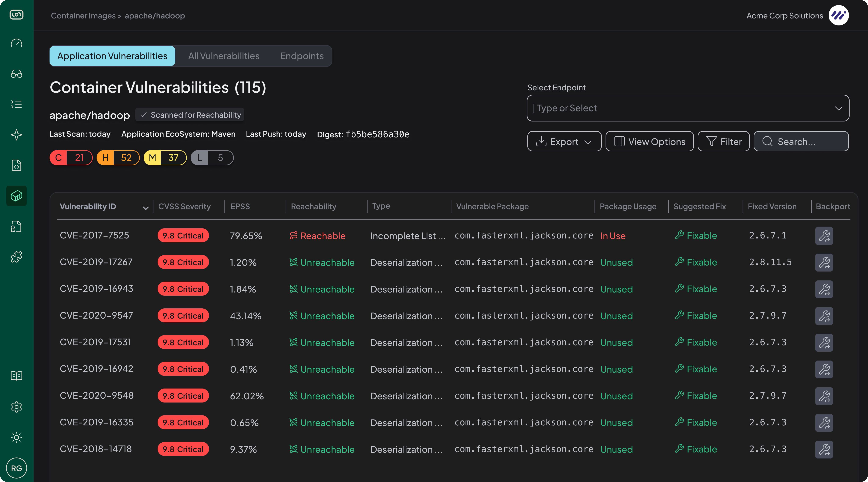Click the sparkle star sidebar icon

[x=17, y=135]
